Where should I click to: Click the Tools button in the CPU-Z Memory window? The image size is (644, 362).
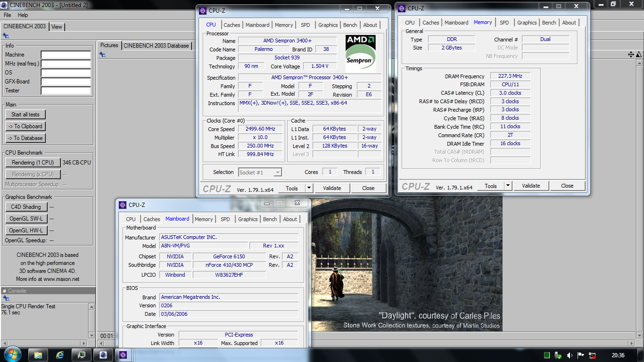pyautogui.click(x=491, y=186)
